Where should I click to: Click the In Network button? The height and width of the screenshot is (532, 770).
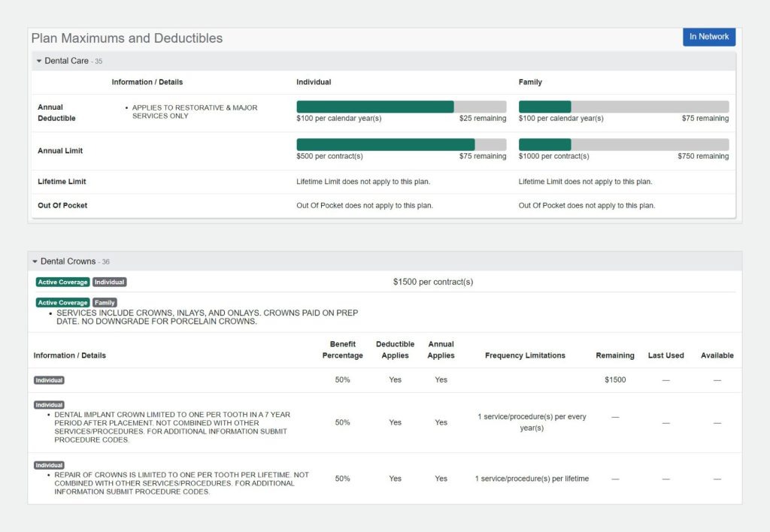[708, 37]
